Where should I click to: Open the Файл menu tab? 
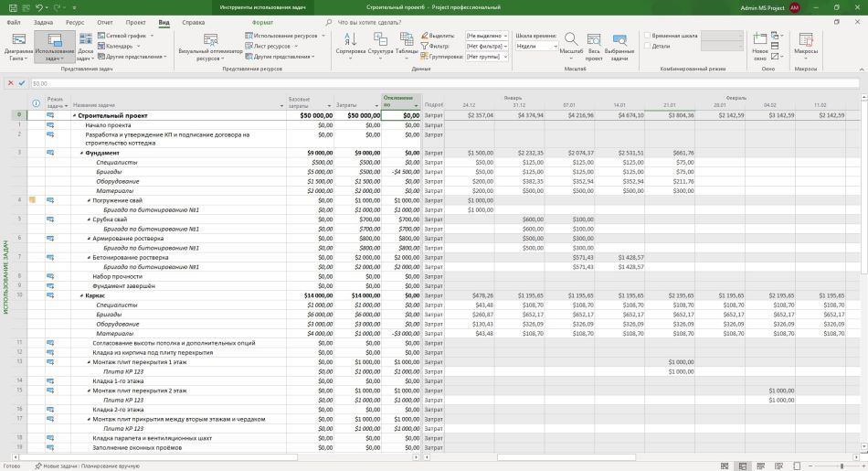click(x=14, y=23)
